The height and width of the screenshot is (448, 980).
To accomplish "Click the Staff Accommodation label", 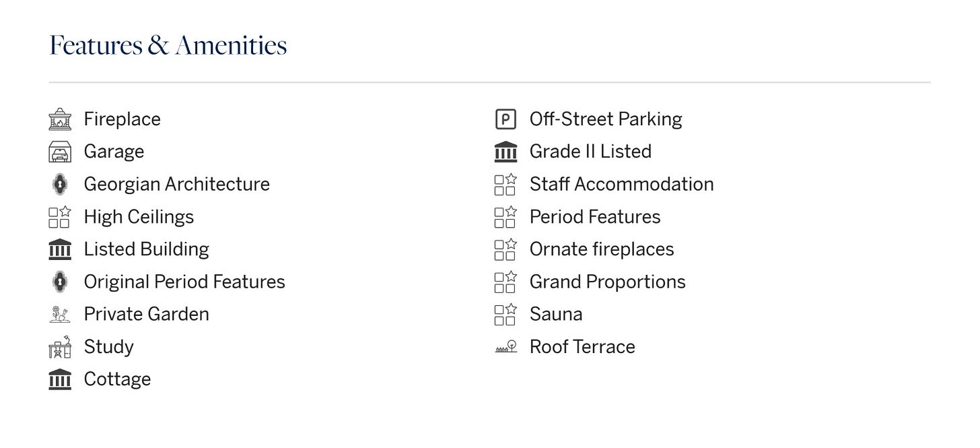I will tap(621, 184).
